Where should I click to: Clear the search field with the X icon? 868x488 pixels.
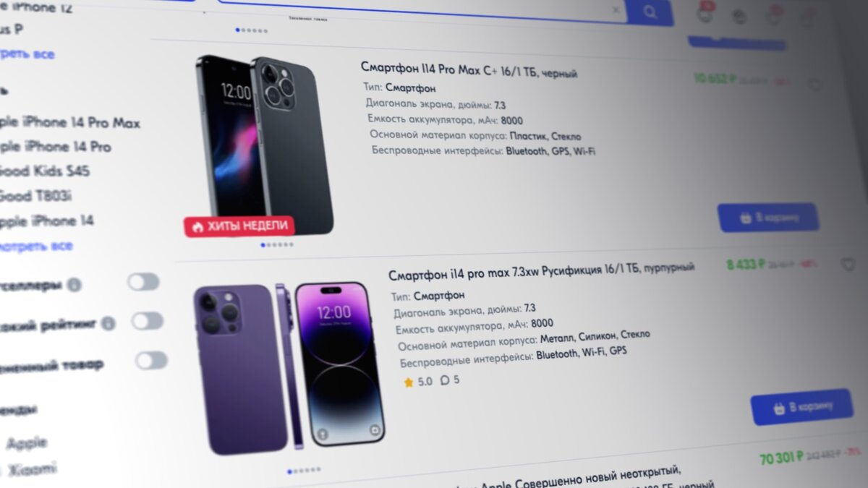(x=616, y=10)
